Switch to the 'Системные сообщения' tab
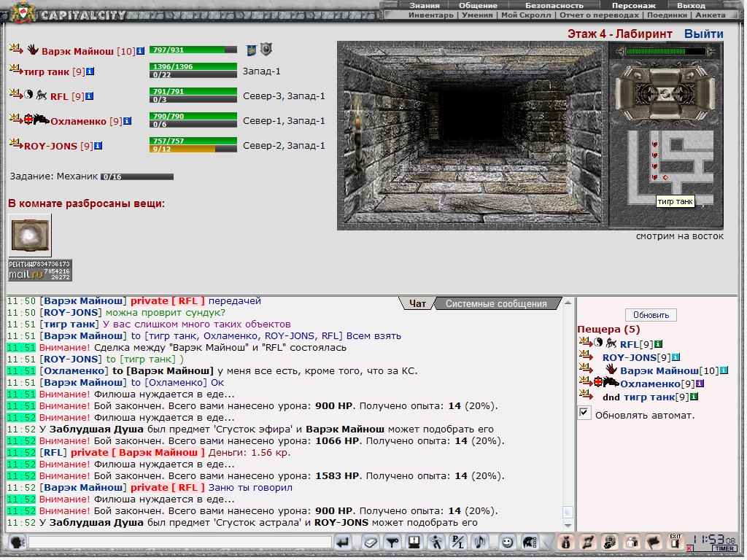The image size is (747, 560). tap(496, 304)
